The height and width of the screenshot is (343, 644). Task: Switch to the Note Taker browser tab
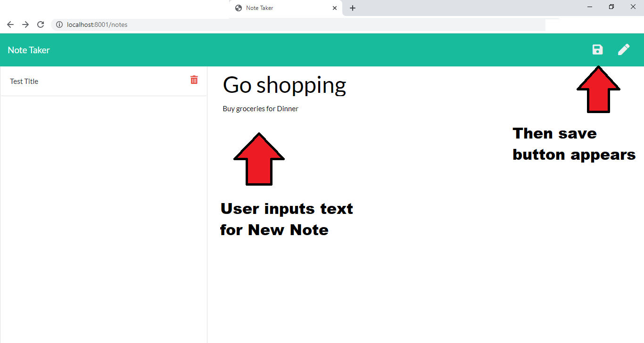pyautogui.click(x=286, y=8)
